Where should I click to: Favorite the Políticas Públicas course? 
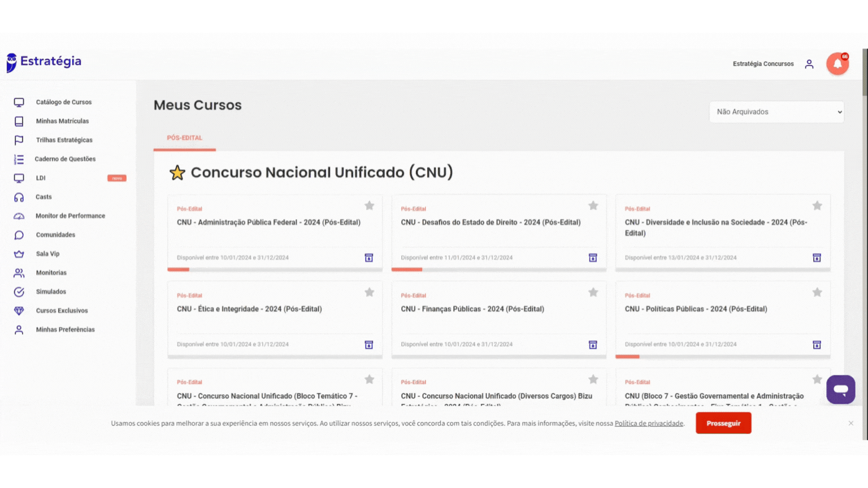pos(817,292)
